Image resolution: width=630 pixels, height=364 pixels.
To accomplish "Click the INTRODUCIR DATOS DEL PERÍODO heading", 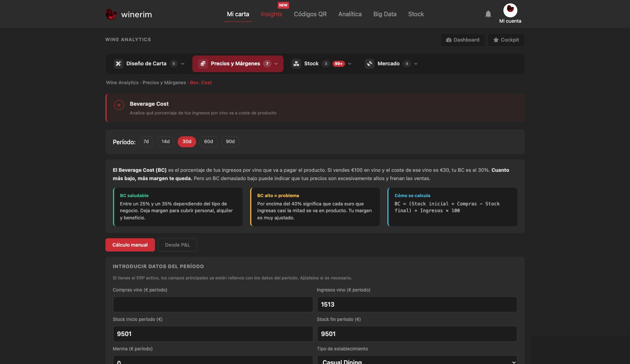I will tap(158, 267).
